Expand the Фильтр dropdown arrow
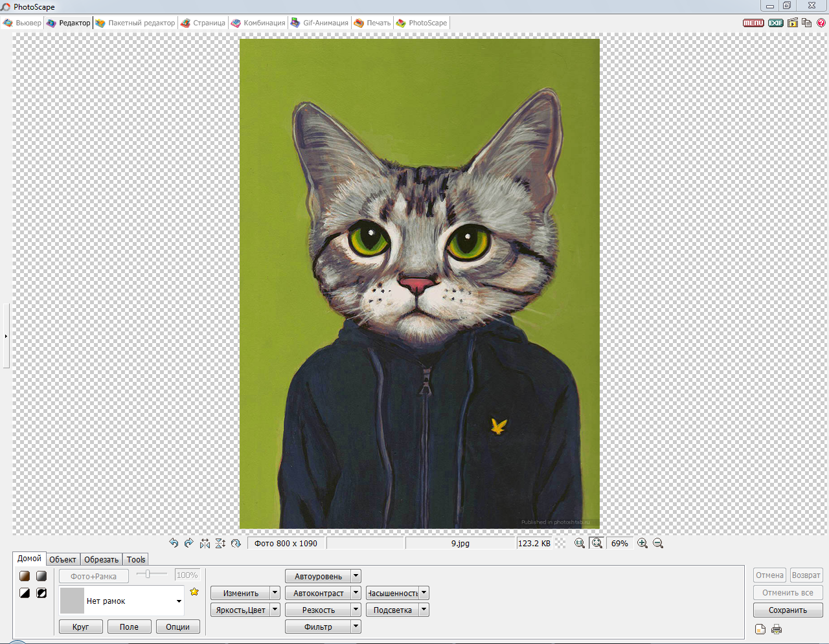829x644 pixels. 356,627
